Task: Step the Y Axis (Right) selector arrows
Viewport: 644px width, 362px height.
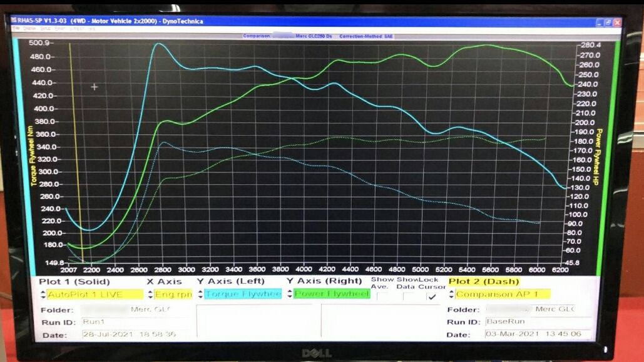Action: [x=290, y=294]
